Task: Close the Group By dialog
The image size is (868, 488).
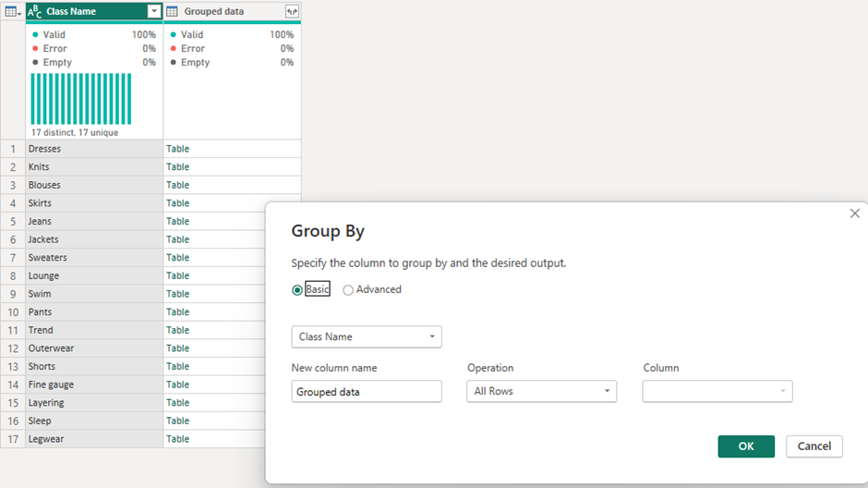Action: [x=854, y=213]
